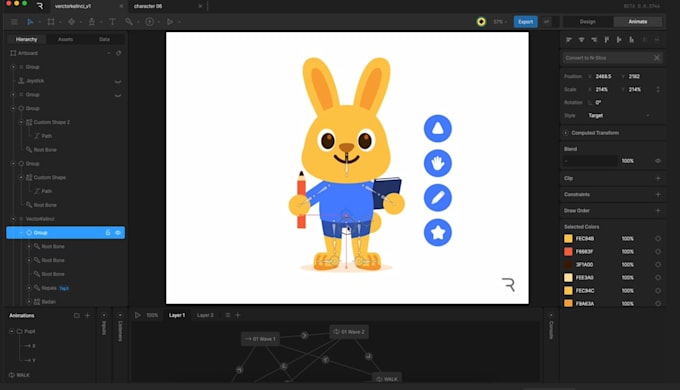Align selection to left edge
The height and width of the screenshot is (390, 680).
[569, 39]
